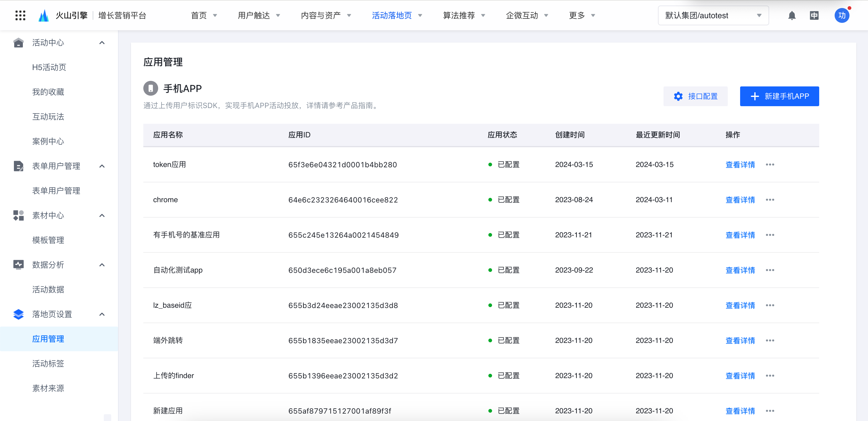Click the 落地页设置 layers icon
868x421 pixels.
point(19,314)
